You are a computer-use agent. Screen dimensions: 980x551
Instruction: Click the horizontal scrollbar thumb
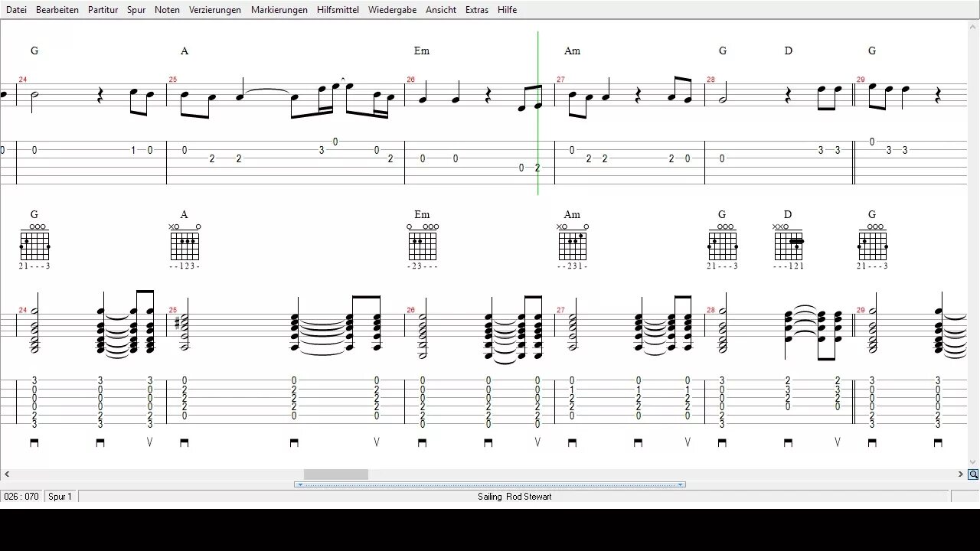pos(336,474)
